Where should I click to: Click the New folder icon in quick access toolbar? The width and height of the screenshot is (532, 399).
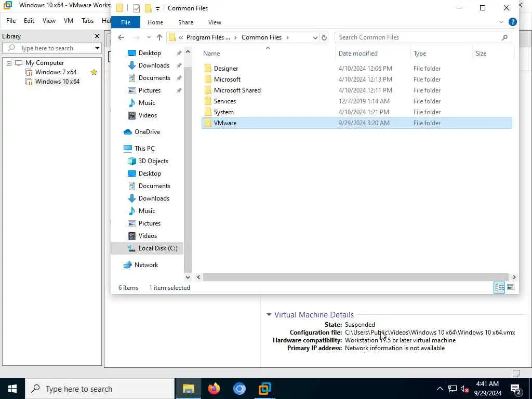click(x=148, y=8)
